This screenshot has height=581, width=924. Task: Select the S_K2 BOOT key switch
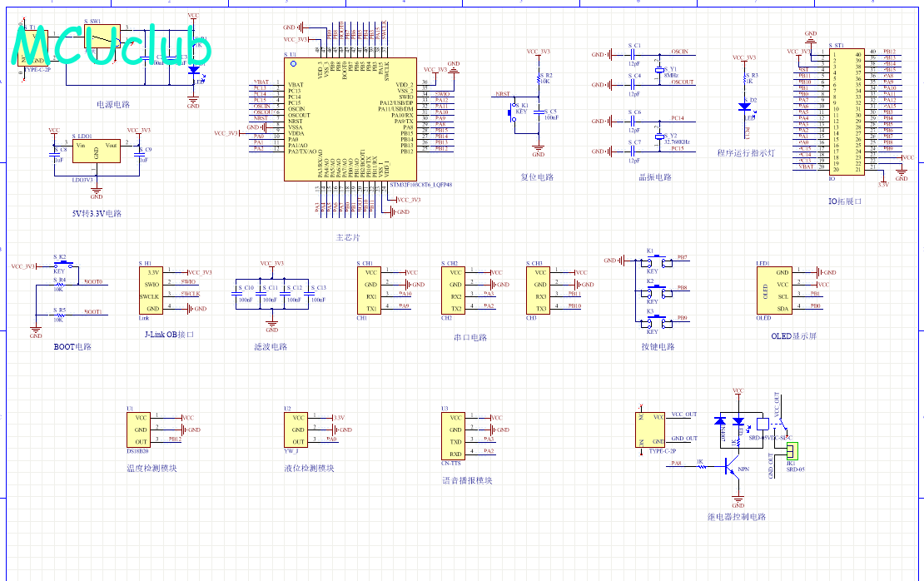63,265
